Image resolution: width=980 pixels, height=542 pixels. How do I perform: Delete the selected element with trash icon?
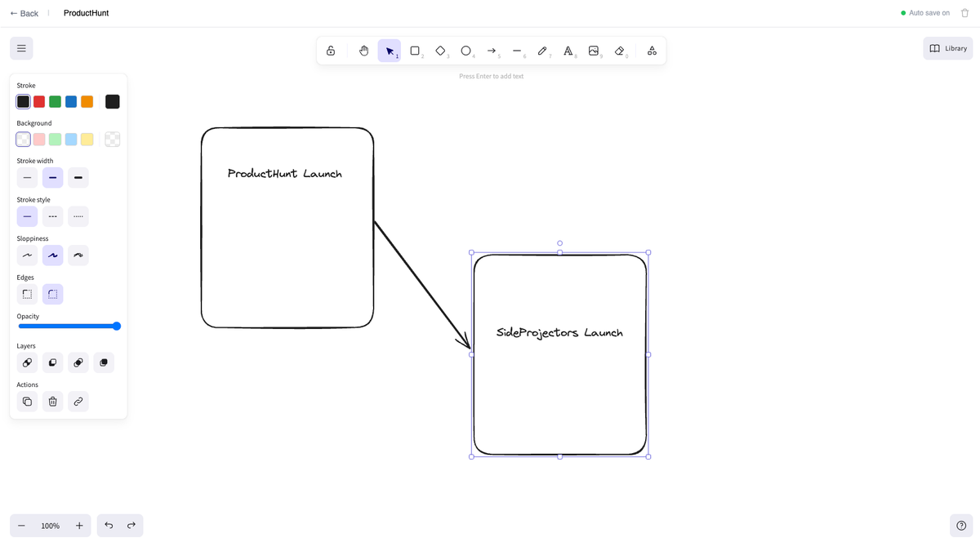(52, 402)
